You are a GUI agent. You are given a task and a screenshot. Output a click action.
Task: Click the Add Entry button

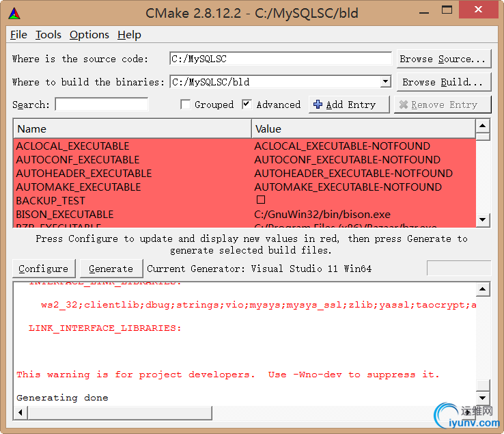349,105
